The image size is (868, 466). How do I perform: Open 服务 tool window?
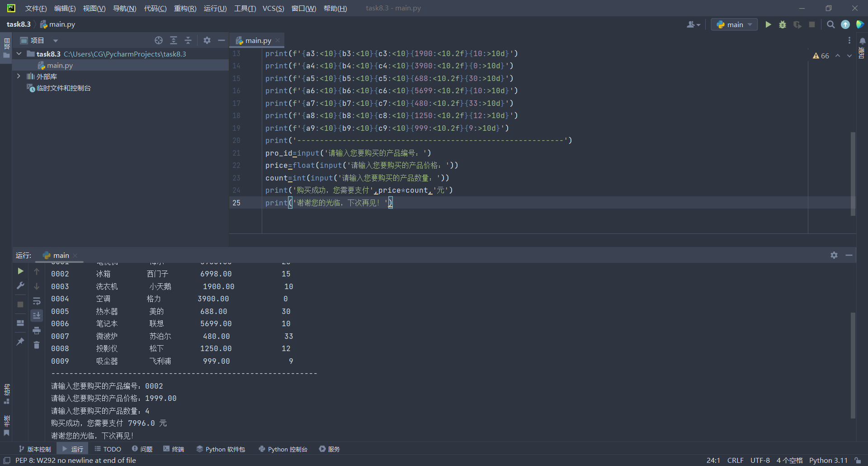tap(329, 449)
